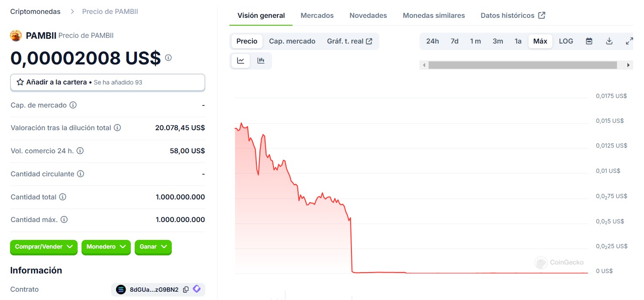This screenshot has height=300, width=644.
Task: Toggle the LOG scale option
Action: [566, 41]
